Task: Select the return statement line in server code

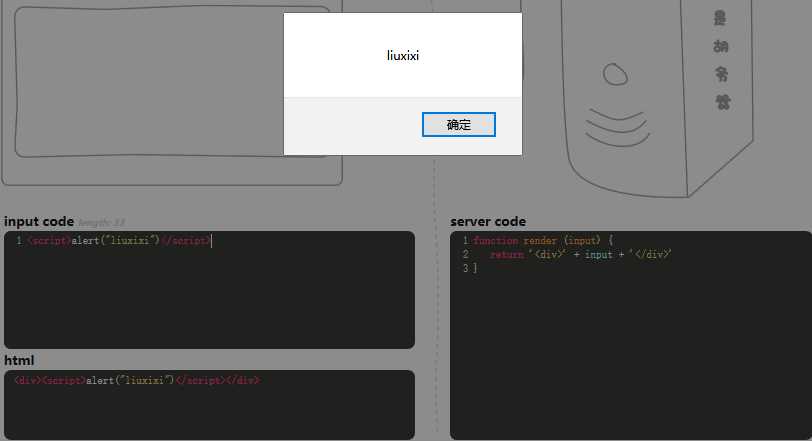Action: point(580,255)
